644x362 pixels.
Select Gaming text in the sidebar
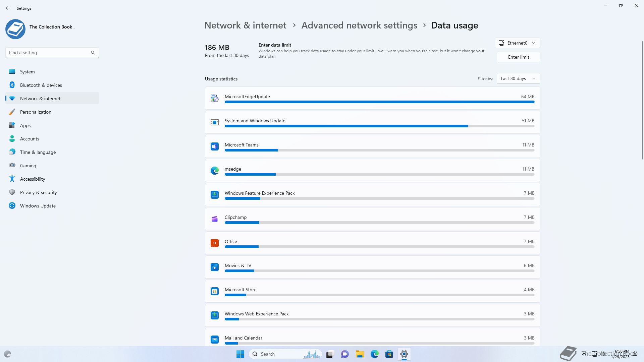[x=28, y=166]
